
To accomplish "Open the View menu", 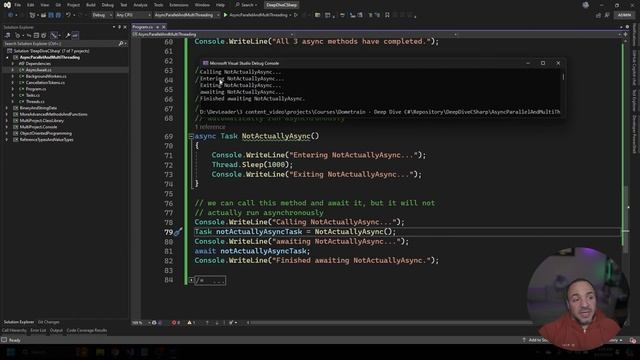I will point(44,5).
